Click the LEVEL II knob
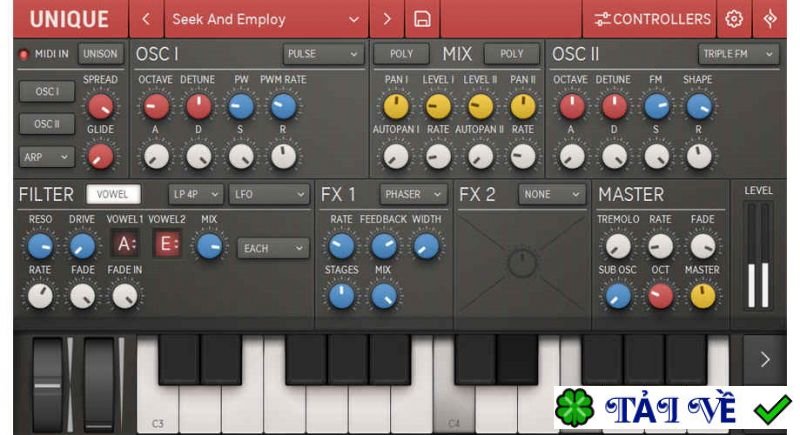The image size is (800, 435). pos(481,106)
